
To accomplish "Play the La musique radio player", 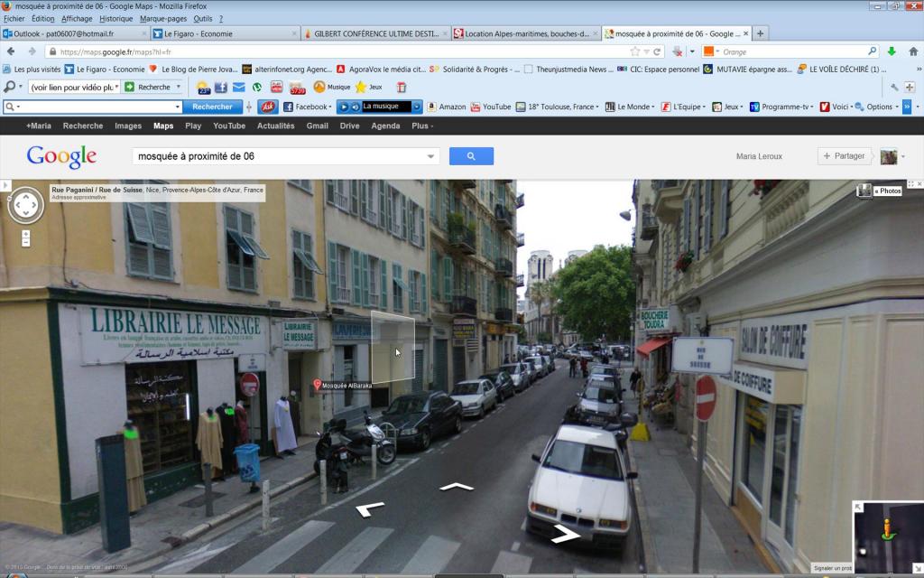I will pos(343,107).
